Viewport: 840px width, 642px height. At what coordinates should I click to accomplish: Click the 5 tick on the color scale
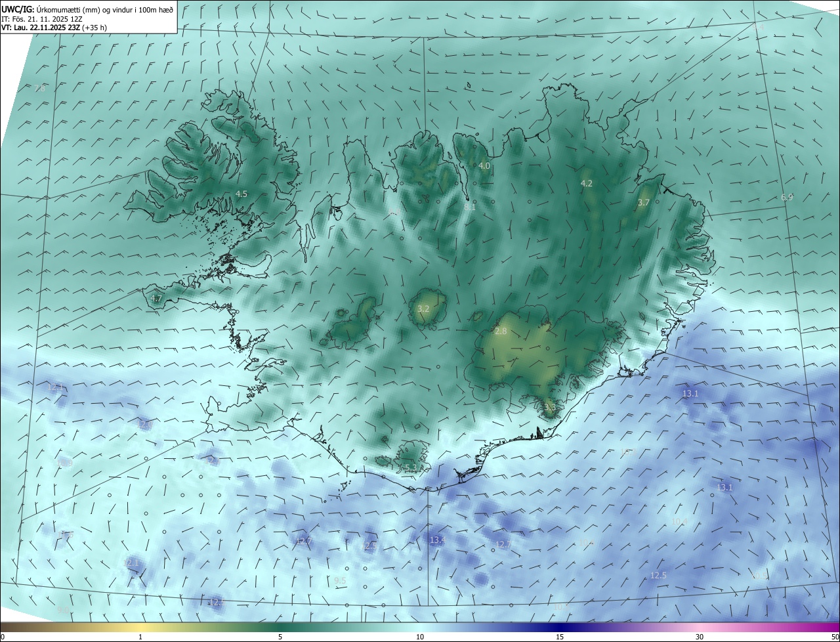tap(280, 637)
